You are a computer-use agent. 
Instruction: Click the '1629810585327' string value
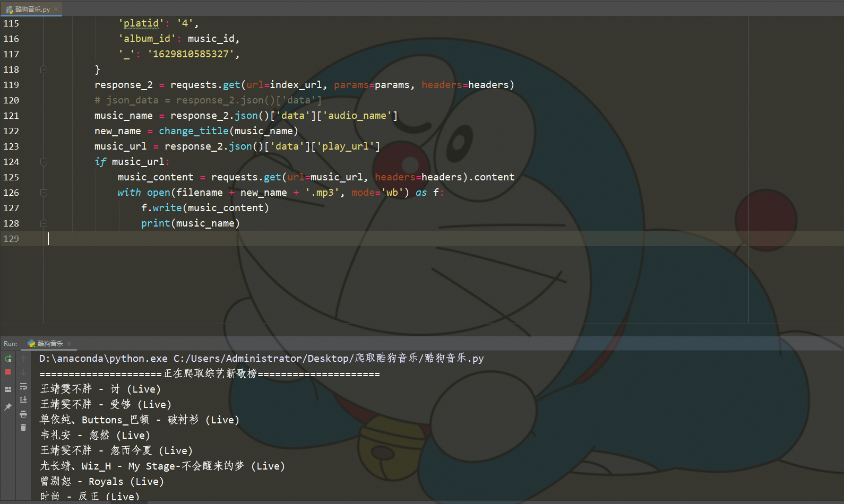191,54
